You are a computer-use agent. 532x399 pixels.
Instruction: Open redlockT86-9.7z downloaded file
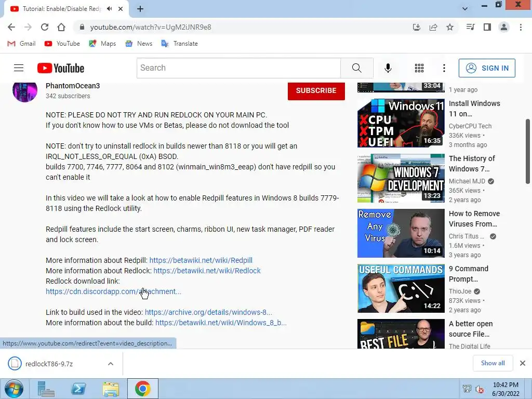(49, 364)
